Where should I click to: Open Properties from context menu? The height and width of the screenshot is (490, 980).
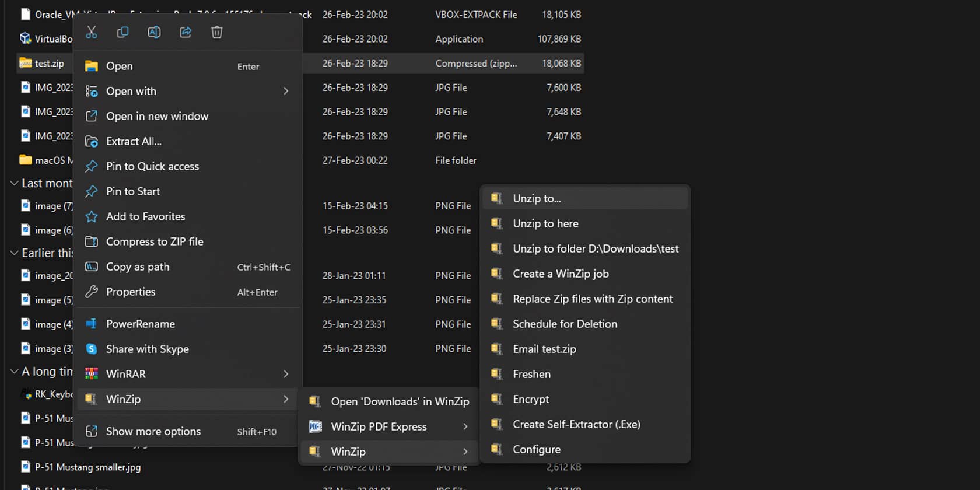click(x=187, y=292)
